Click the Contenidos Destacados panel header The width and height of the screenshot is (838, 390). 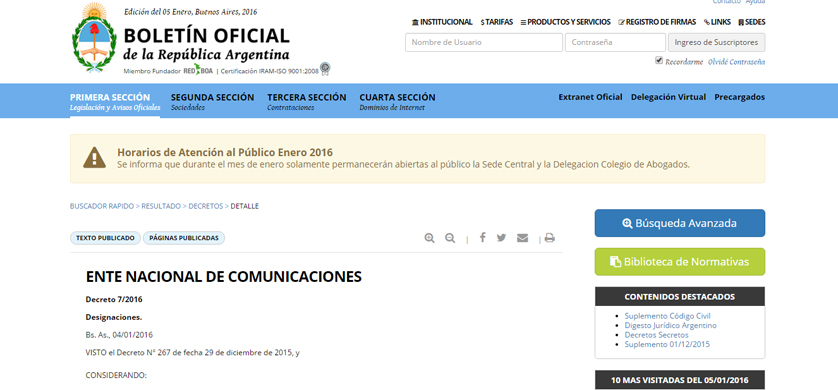tap(679, 297)
